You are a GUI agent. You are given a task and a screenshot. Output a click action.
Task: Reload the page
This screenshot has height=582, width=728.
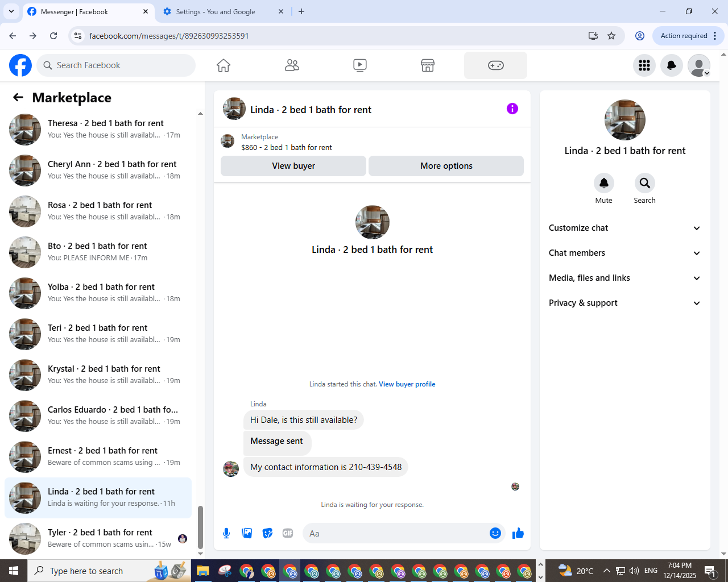[x=53, y=36]
